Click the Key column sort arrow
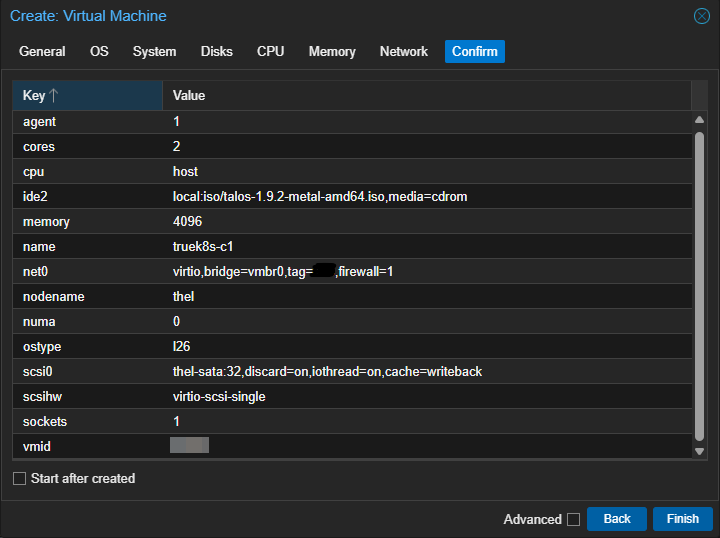Viewport: 720px width, 538px height. point(54,96)
